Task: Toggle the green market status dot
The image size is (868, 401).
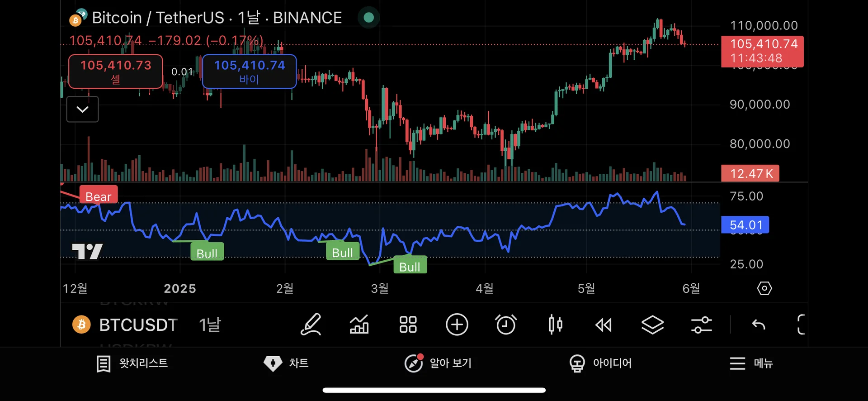Action: (368, 18)
